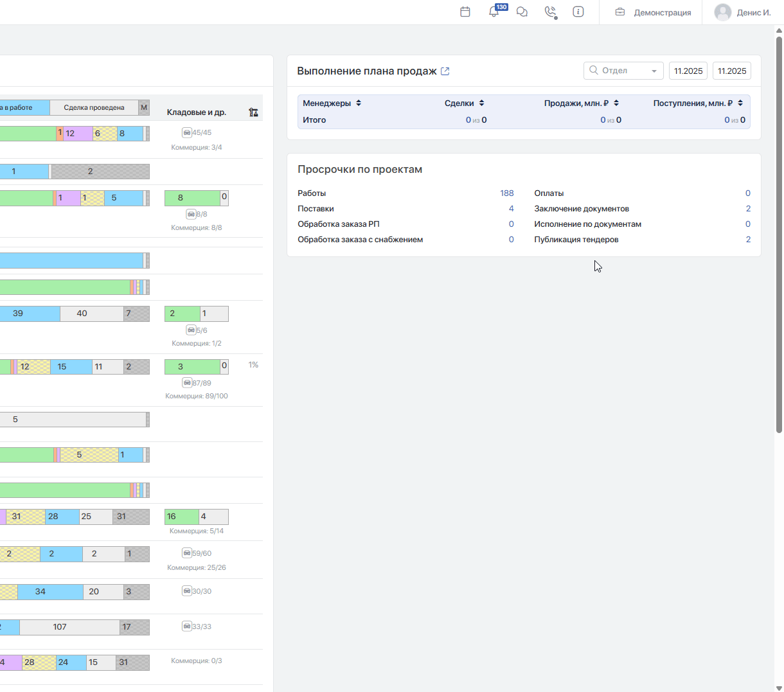Open external link next to Выполнение плана продаж
784x692 pixels.
click(445, 71)
